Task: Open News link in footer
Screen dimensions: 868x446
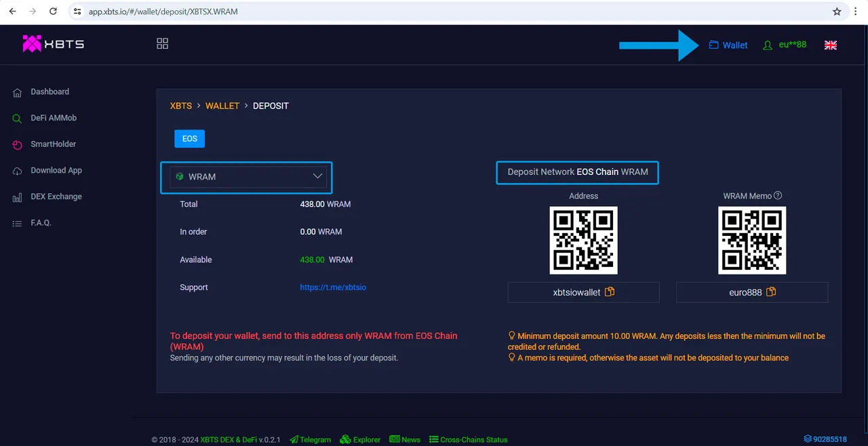Action: tap(406, 439)
